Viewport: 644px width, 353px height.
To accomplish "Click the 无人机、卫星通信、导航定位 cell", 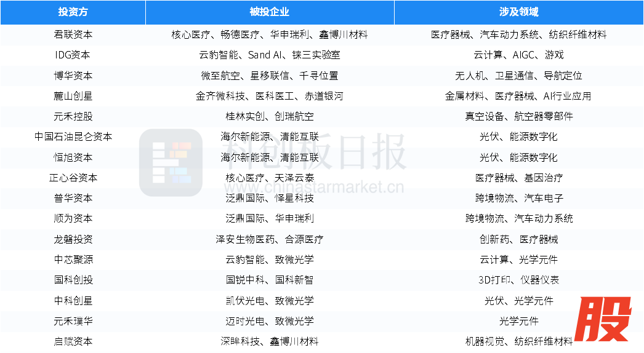I will point(518,76).
